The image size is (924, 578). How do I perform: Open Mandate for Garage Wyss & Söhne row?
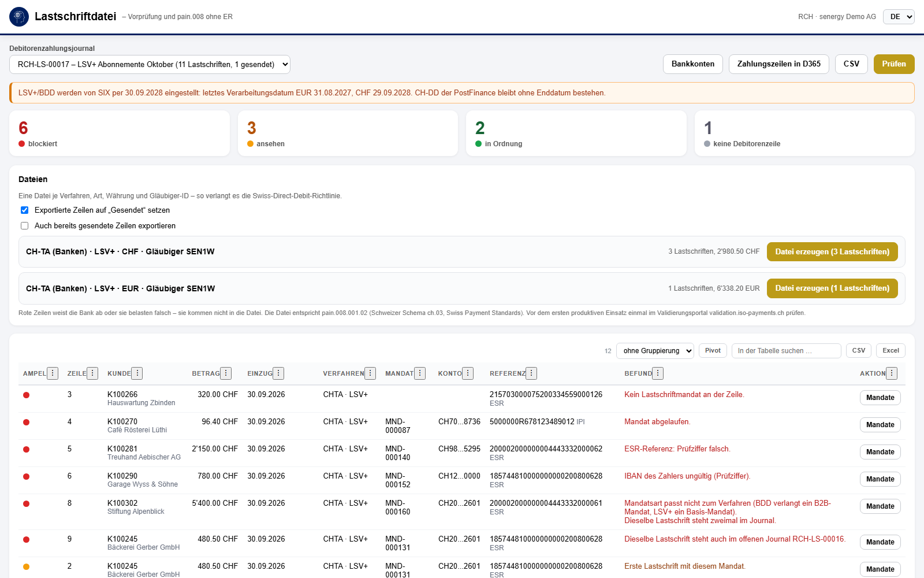(x=880, y=479)
